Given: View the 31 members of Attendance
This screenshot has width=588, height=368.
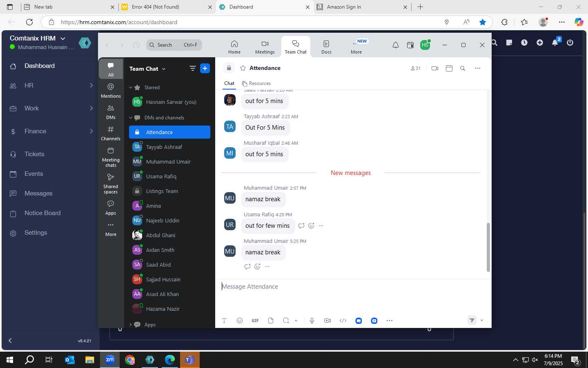Looking at the screenshot, I should pos(415,68).
